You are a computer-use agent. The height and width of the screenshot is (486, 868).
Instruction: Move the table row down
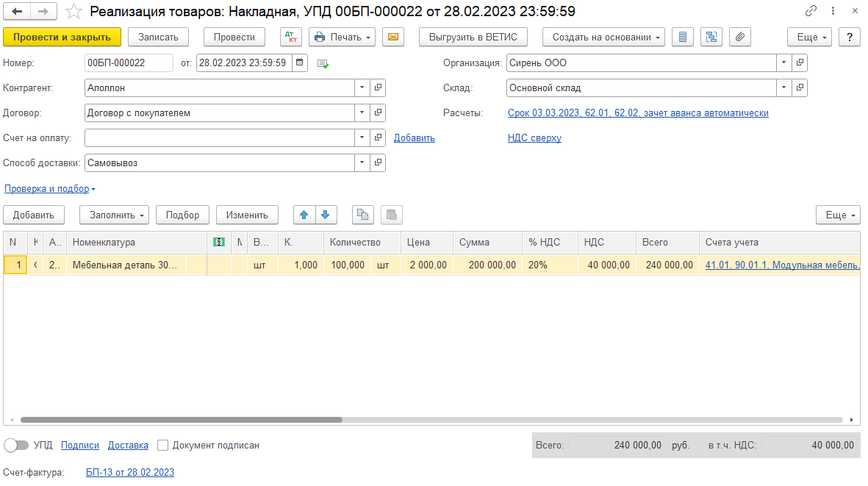326,215
